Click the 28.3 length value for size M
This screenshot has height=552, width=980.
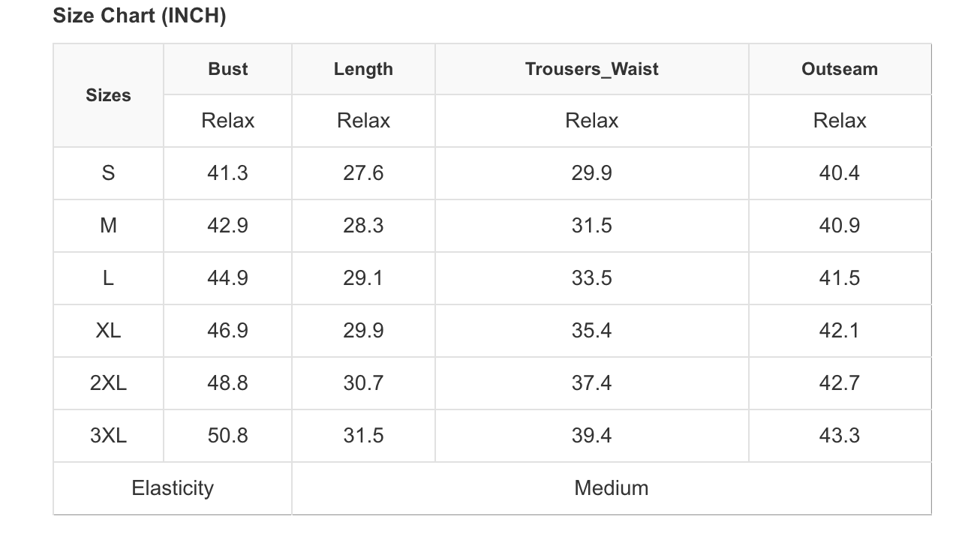pyautogui.click(x=363, y=226)
